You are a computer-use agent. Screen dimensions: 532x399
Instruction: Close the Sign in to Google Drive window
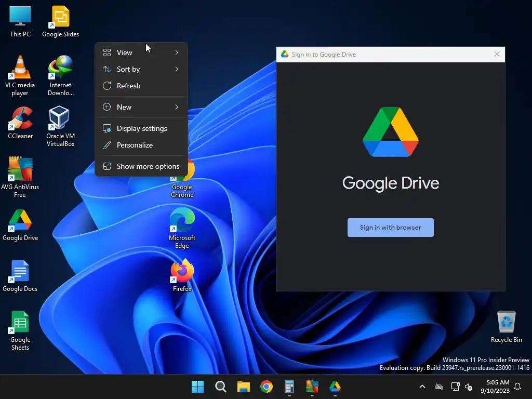(x=497, y=54)
